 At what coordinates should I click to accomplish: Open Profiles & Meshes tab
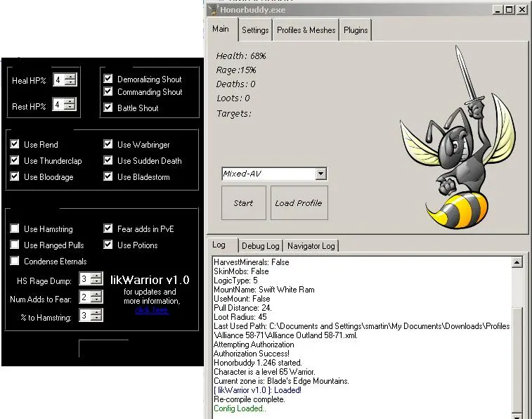tap(306, 30)
